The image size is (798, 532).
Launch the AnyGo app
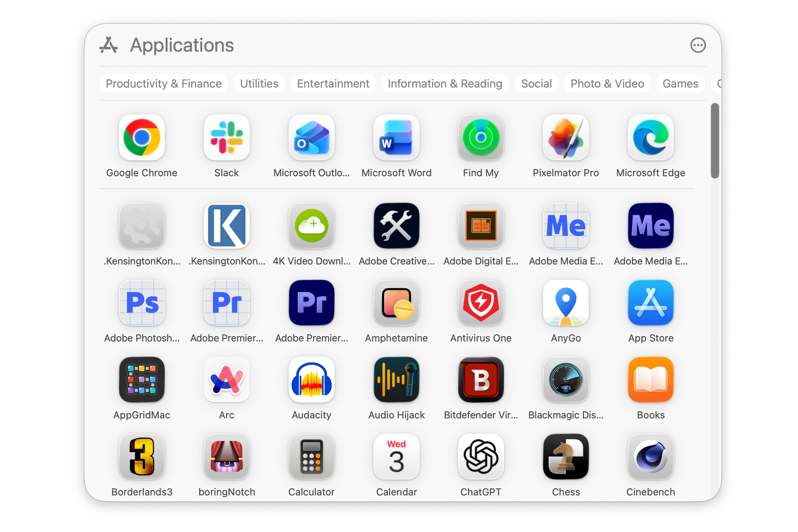[x=566, y=303]
